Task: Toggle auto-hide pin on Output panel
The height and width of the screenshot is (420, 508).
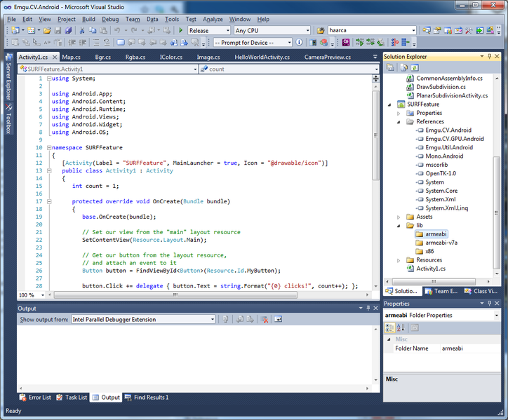Action: [368, 308]
